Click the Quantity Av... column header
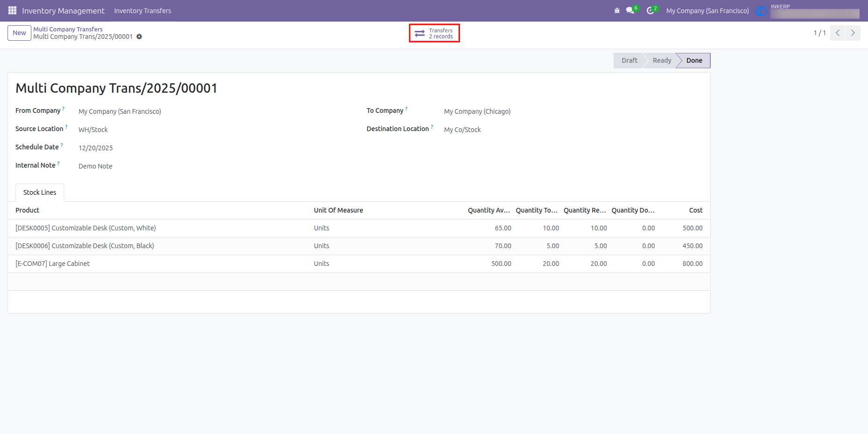 (x=489, y=210)
